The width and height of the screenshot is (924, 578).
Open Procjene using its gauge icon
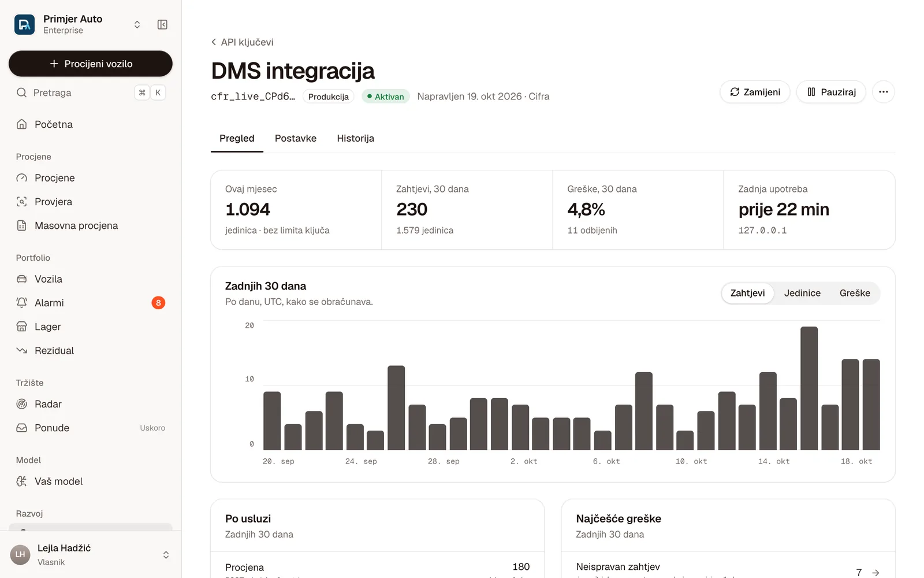click(22, 178)
